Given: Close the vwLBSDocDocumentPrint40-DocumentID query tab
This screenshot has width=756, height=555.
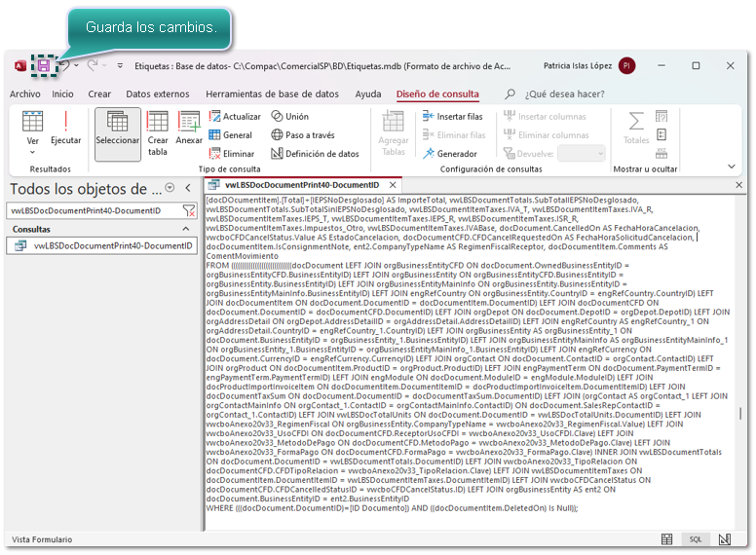Looking at the screenshot, I should pos(393,185).
